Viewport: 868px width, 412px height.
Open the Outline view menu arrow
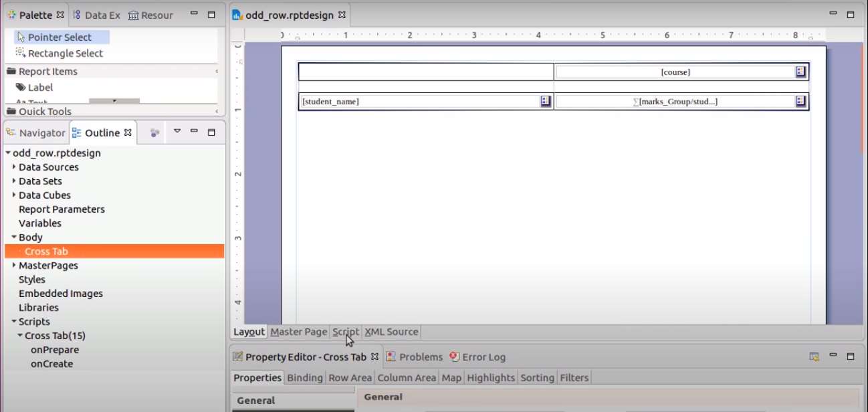pos(177,132)
